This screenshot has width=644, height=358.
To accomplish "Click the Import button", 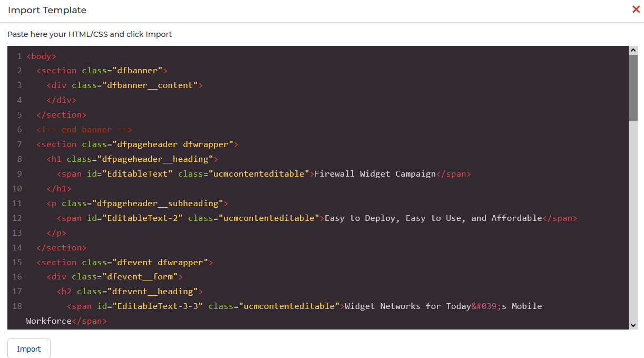I will (29, 349).
